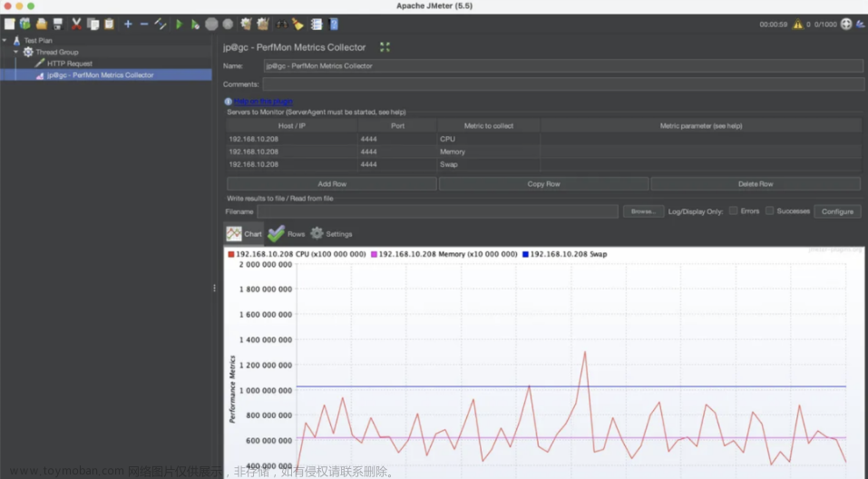
Task: Click the remote engines round icon
Action: pyautogui.click(x=846, y=24)
